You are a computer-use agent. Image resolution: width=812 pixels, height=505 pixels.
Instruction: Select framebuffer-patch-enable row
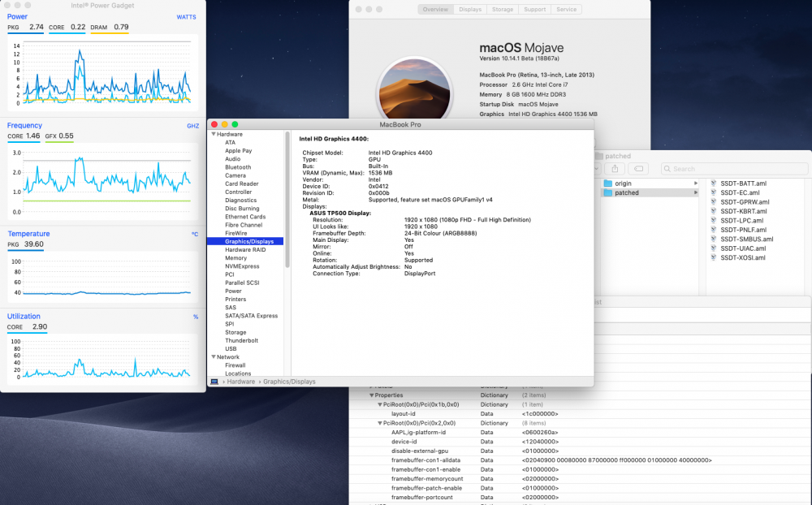coord(580,489)
